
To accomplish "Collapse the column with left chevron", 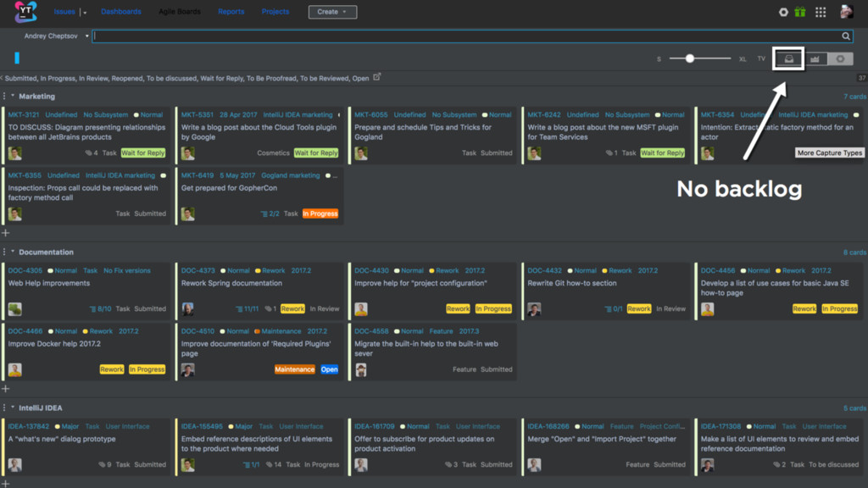I will pyautogui.click(x=2, y=78).
